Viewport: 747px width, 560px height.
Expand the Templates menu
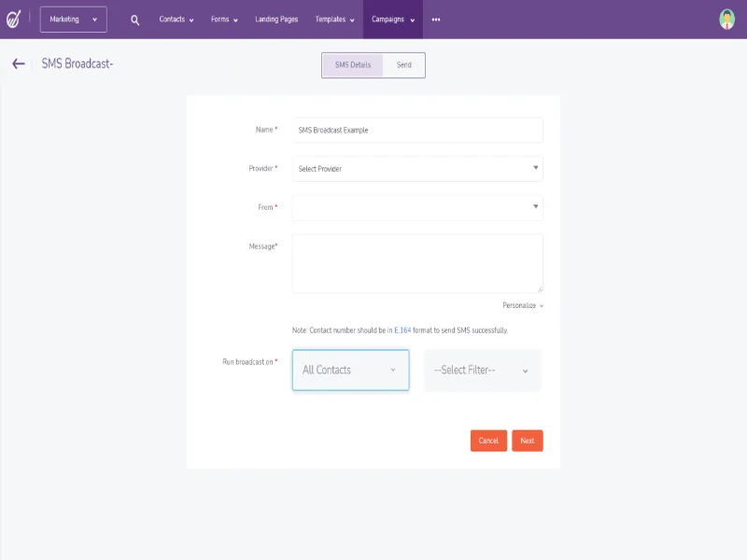point(334,20)
